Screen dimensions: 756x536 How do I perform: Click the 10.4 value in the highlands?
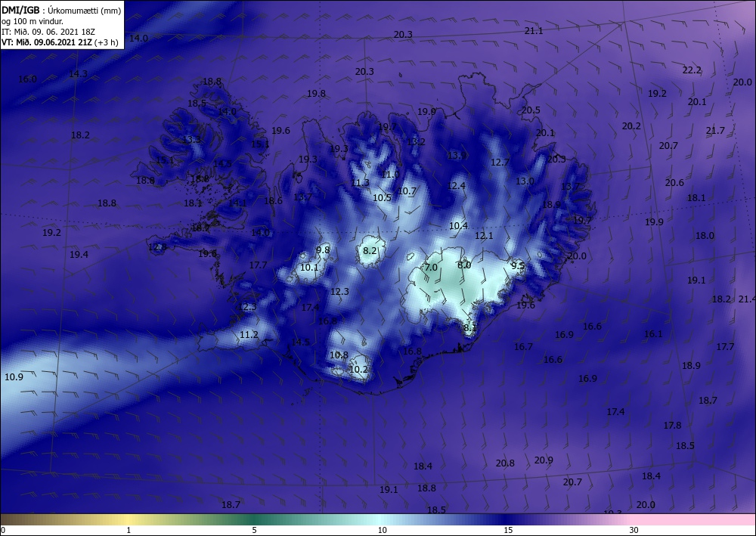pyautogui.click(x=459, y=225)
